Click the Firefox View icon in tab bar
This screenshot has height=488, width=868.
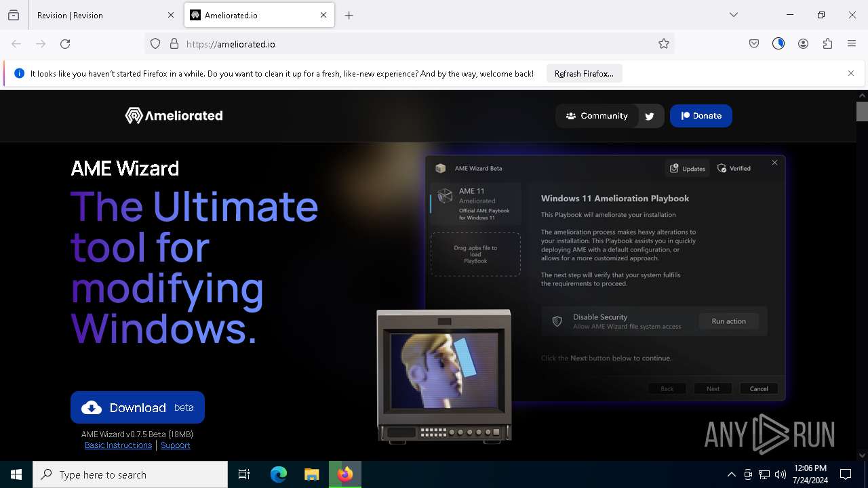pyautogui.click(x=14, y=15)
